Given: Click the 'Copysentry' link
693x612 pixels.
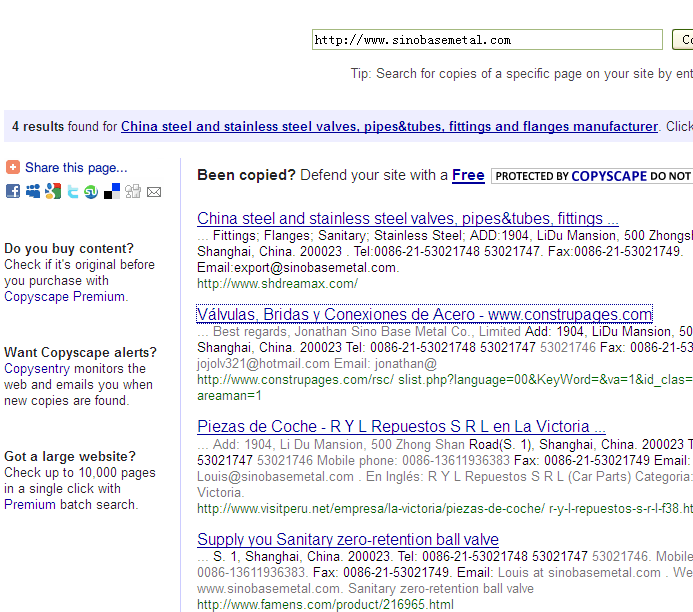Looking at the screenshot, I should pyautogui.click(x=37, y=369).
